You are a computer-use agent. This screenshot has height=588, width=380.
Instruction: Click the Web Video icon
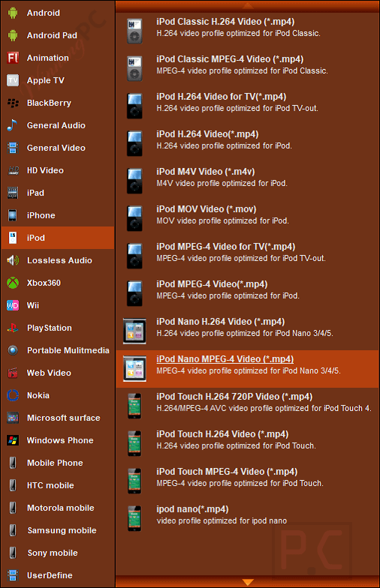pyautogui.click(x=13, y=373)
